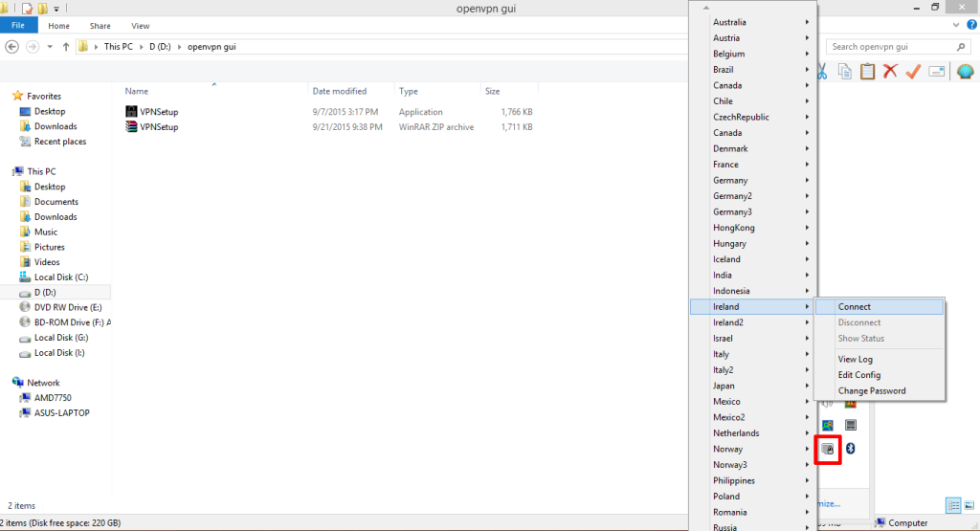Viewport: 980px width, 531px height.
Task: Open the Share ribbon tab
Action: click(x=100, y=26)
